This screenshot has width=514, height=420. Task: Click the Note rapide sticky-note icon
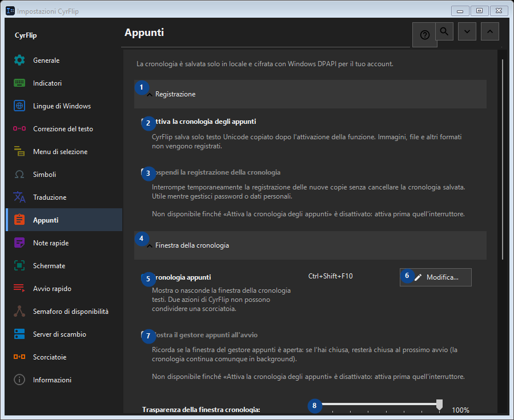click(x=19, y=243)
